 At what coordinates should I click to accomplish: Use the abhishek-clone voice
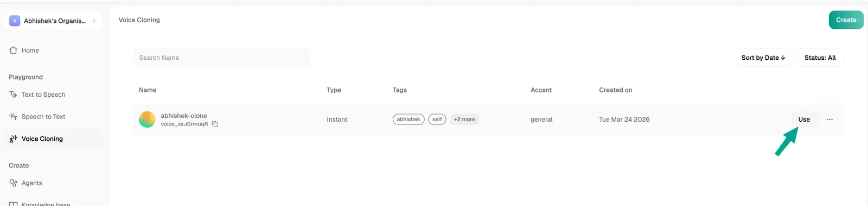point(804,120)
